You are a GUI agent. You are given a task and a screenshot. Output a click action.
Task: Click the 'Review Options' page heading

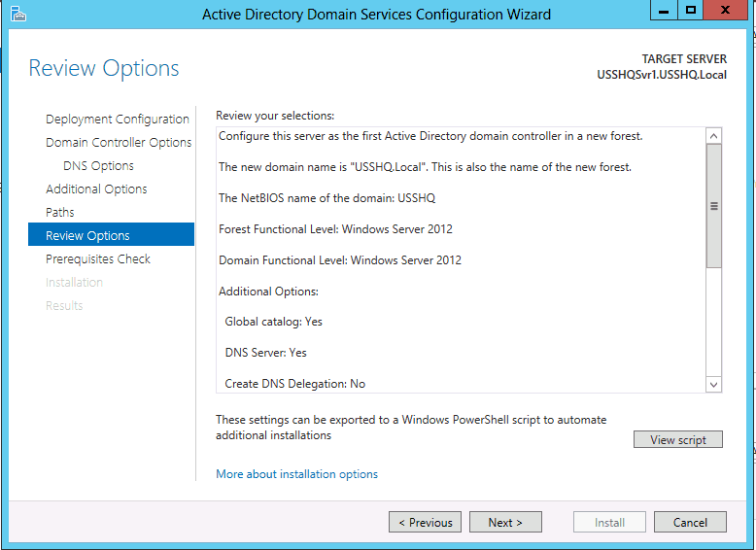[x=104, y=68]
